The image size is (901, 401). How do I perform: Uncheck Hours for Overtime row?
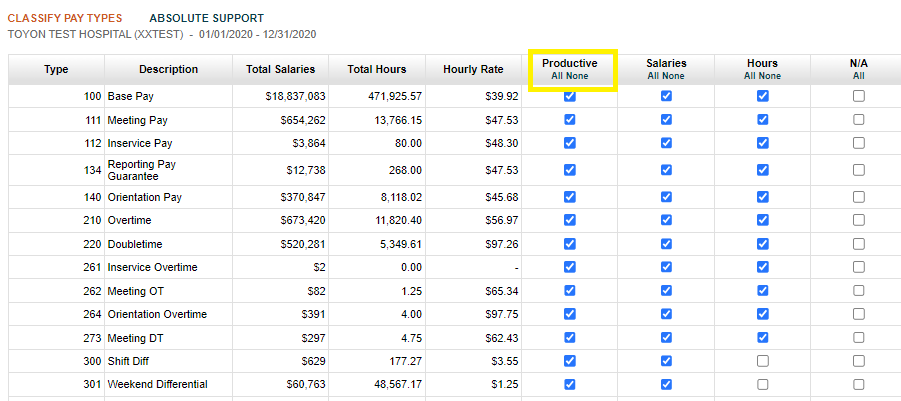pos(763,219)
